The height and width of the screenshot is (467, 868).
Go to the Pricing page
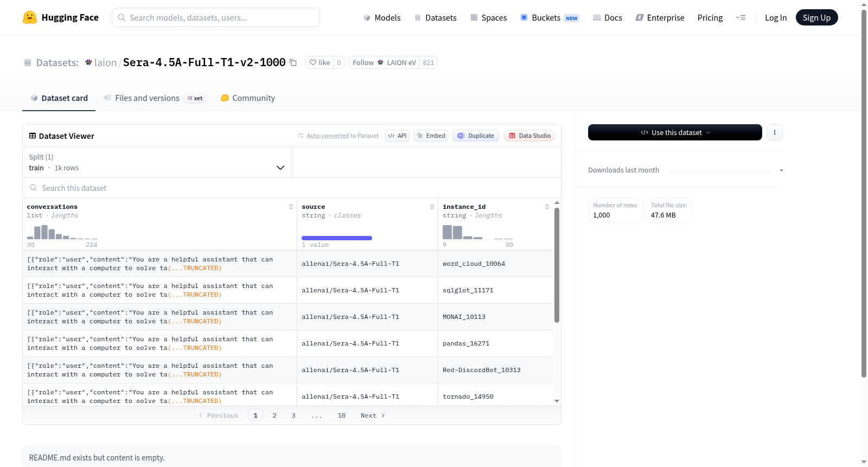point(710,17)
